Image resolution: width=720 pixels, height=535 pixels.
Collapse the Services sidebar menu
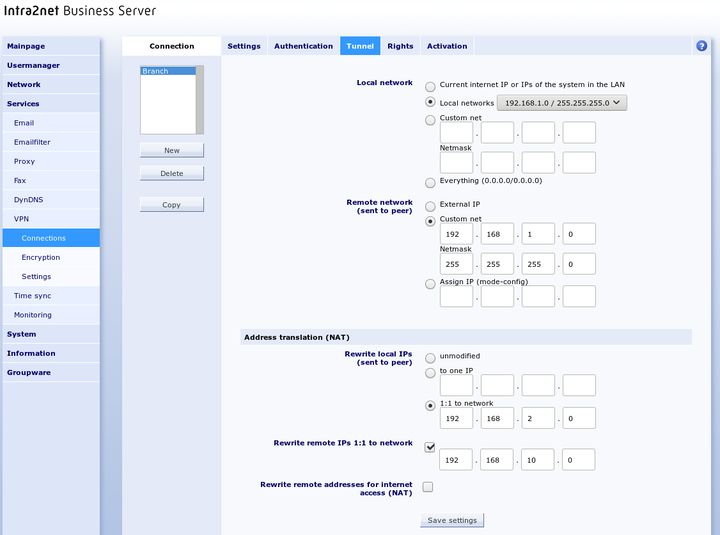point(51,104)
